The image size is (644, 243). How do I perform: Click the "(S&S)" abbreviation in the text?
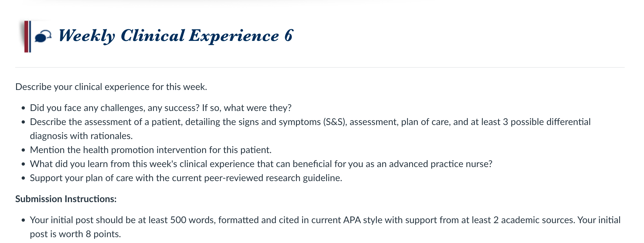(x=335, y=122)
